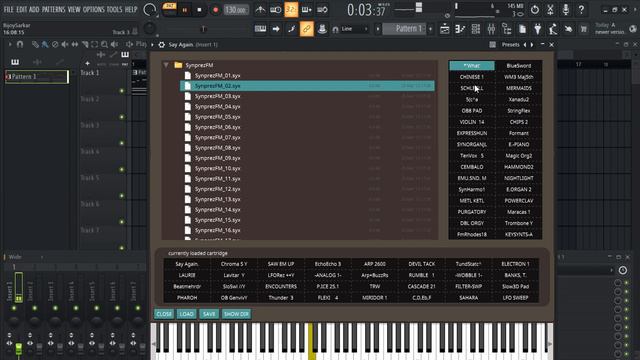Open the Mixer view icon
The height and width of the screenshot is (360, 640).
point(491,29)
